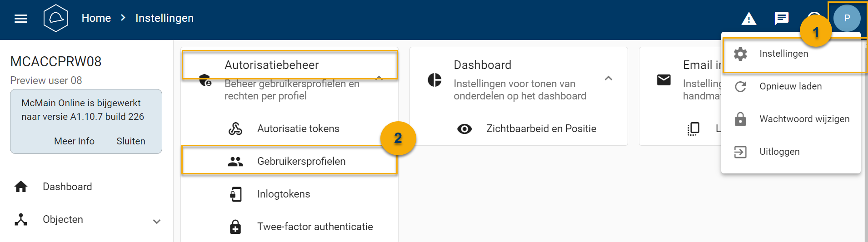The width and height of the screenshot is (868, 242).
Task: Choose Opnieuw laden in the menu
Action: 790,86
